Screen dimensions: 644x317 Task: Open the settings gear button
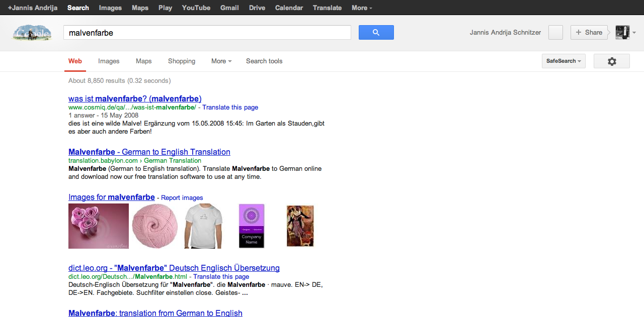click(611, 61)
